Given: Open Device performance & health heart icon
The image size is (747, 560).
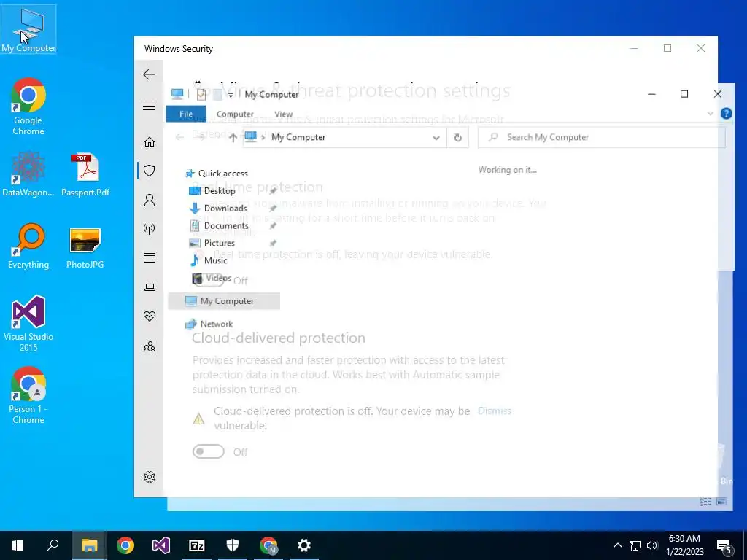Looking at the screenshot, I should [x=150, y=316].
